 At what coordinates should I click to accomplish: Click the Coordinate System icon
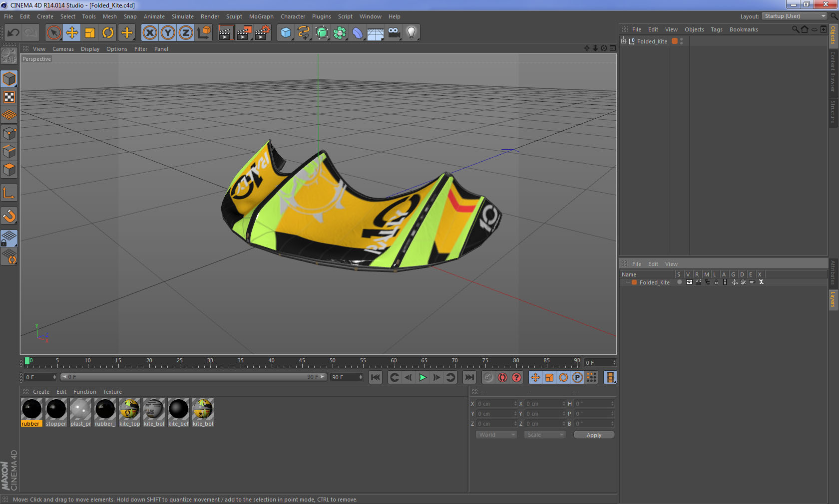coord(204,33)
